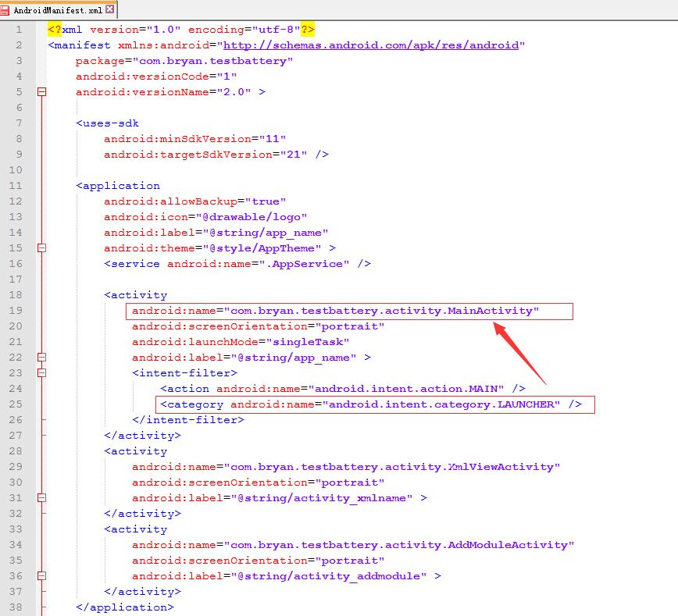The image size is (678, 616).
Task: Click on android:theme="@style/AppTheme" attribute
Action: [212, 248]
